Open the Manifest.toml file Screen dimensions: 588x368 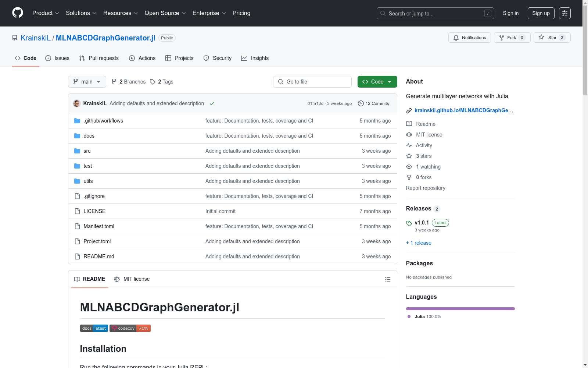pos(99,226)
